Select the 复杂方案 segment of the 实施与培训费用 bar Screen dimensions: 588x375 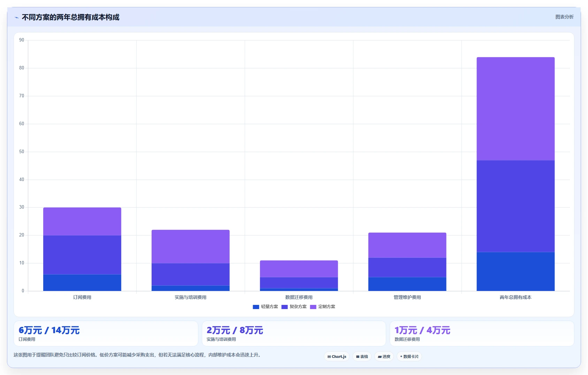(x=191, y=275)
